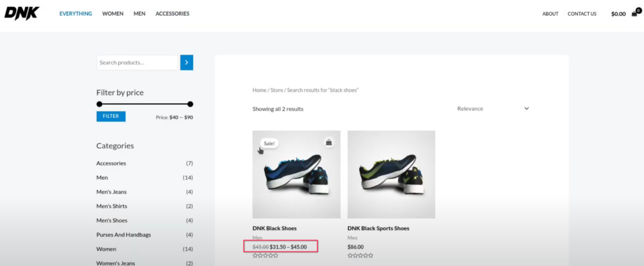Click the maximum price slider handle
Image resolution: width=644 pixels, height=266 pixels.
pyautogui.click(x=191, y=104)
